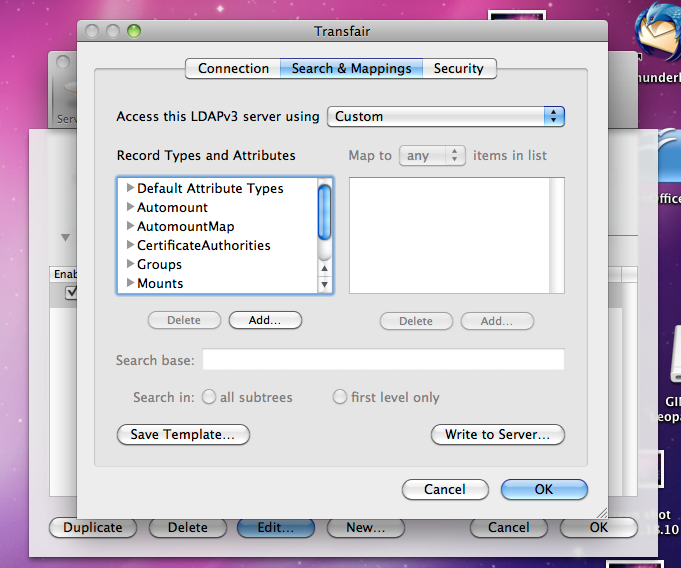Expand Default Attribute Types tree node
This screenshot has height=568, width=681.
[130, 188]
